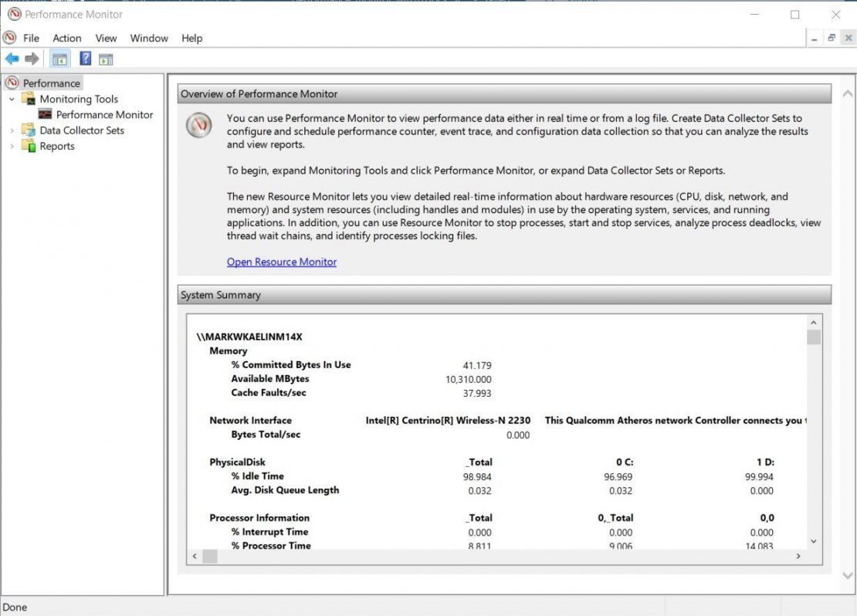
Task: Click the Data Collector Sets folder icon
Action: tap(29, 130)
